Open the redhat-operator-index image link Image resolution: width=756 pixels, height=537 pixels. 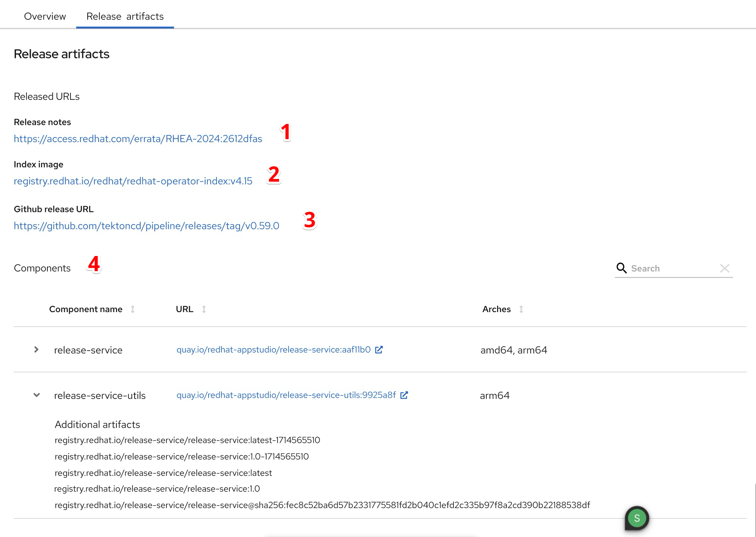coord(133,181)
